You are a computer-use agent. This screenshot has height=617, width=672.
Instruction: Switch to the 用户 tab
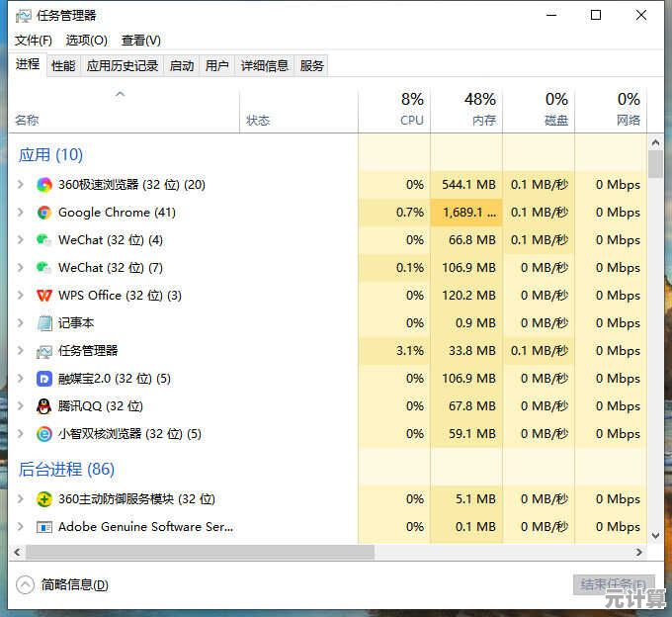pos(216,66)
